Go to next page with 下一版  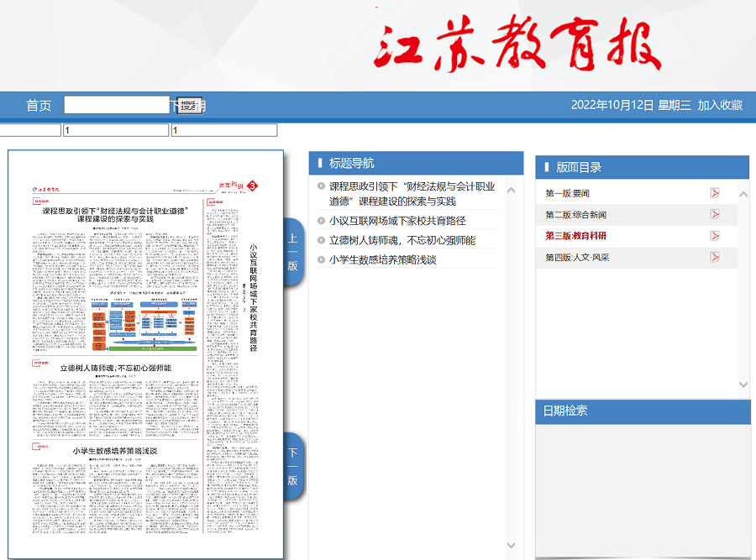coord(292,467)
